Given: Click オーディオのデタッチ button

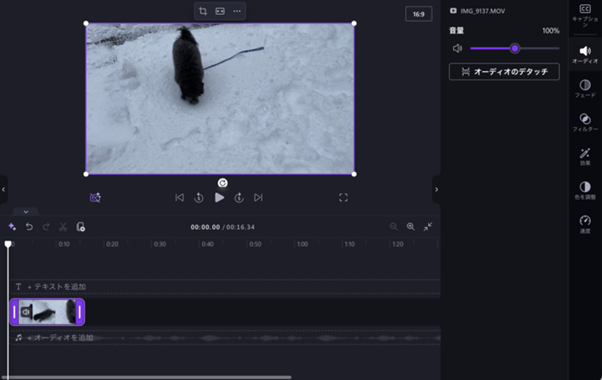Looking at the screenshot, I should (x=504, y=72).
